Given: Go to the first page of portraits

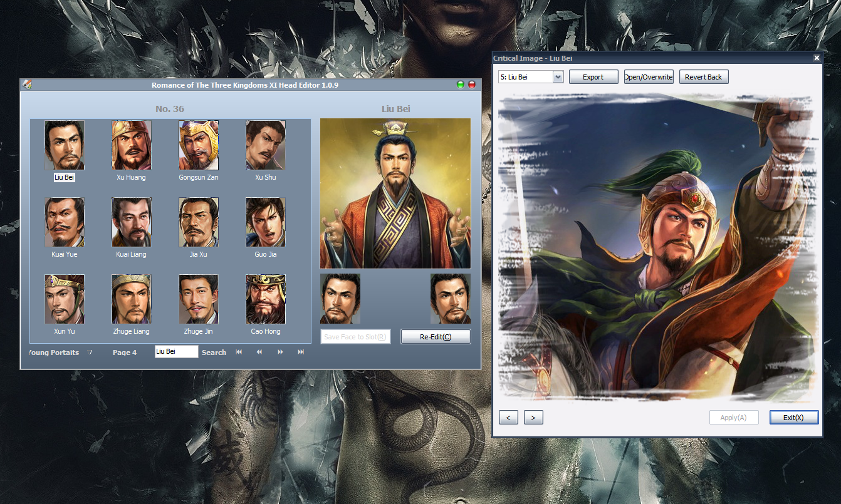Looking at the screenshot, I should coord(239,352).
